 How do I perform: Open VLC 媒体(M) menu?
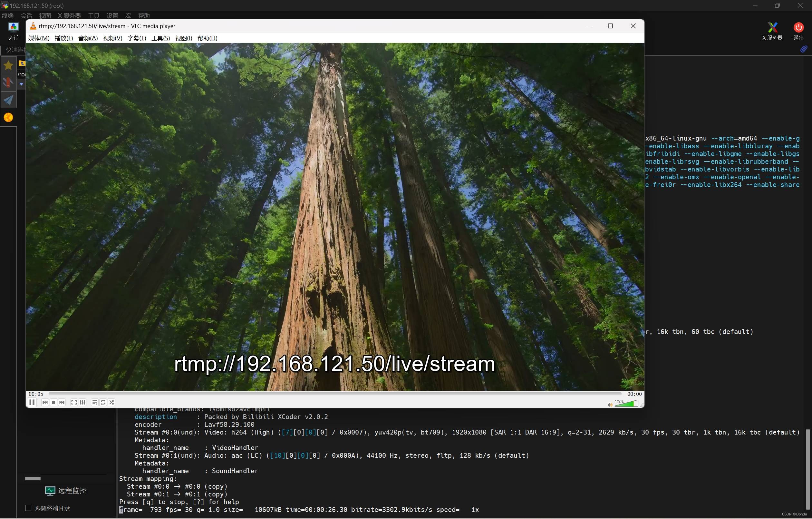(39, 38)
